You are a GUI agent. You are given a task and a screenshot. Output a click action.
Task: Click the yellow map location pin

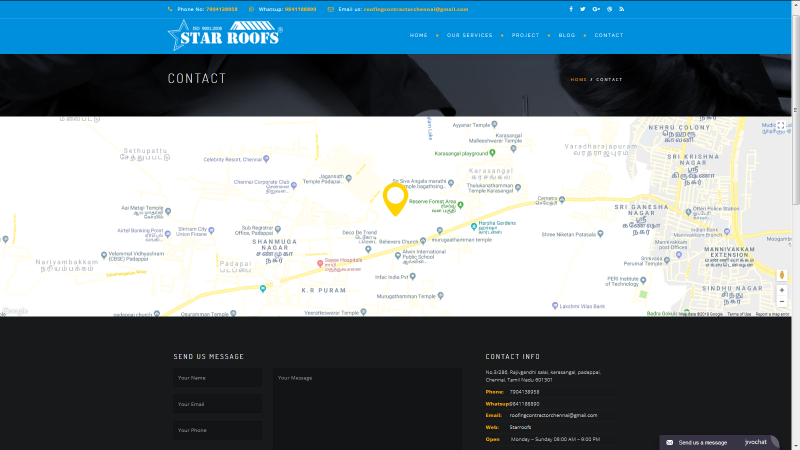[x=395, y=198]
